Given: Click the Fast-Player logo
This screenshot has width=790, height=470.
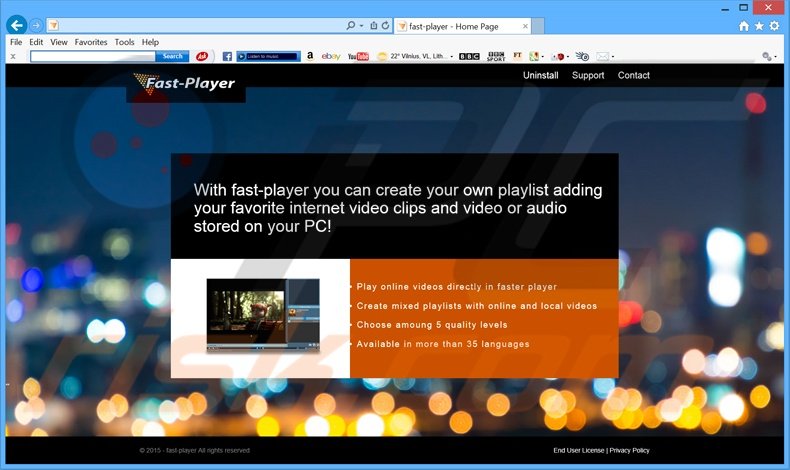Looking at the screenshot, I should 184,84.
